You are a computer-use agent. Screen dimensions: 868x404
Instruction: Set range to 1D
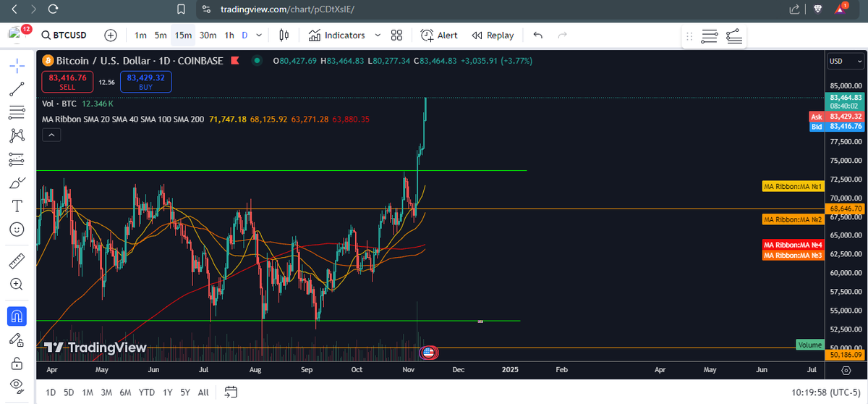pyautogui.click(x=51, y=392)
